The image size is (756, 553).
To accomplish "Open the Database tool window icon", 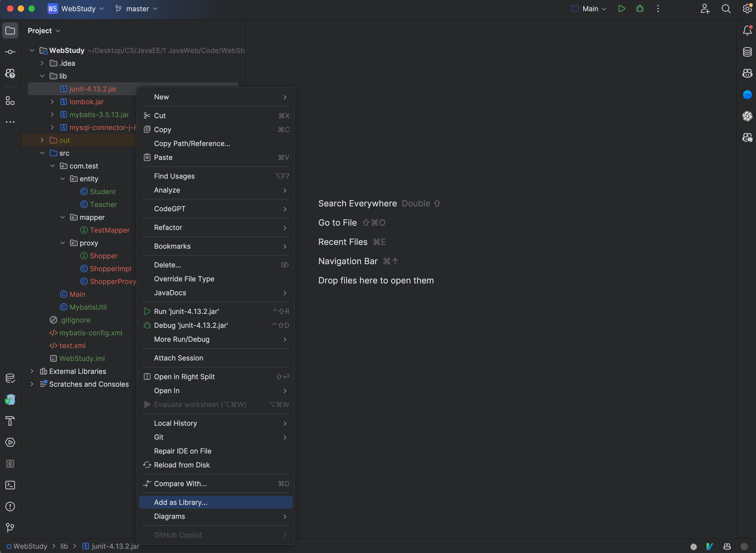I will (747, 52).
